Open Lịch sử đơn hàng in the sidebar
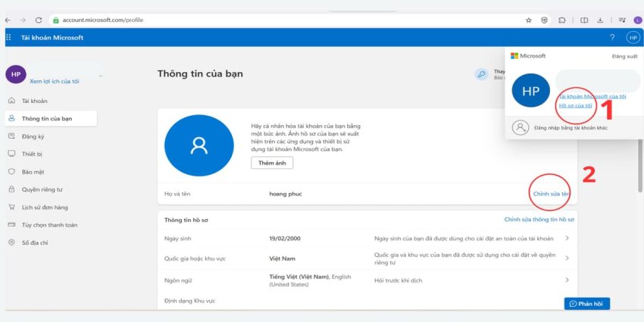Viewport: 644px width, 322px height. [x=45, y=208]
